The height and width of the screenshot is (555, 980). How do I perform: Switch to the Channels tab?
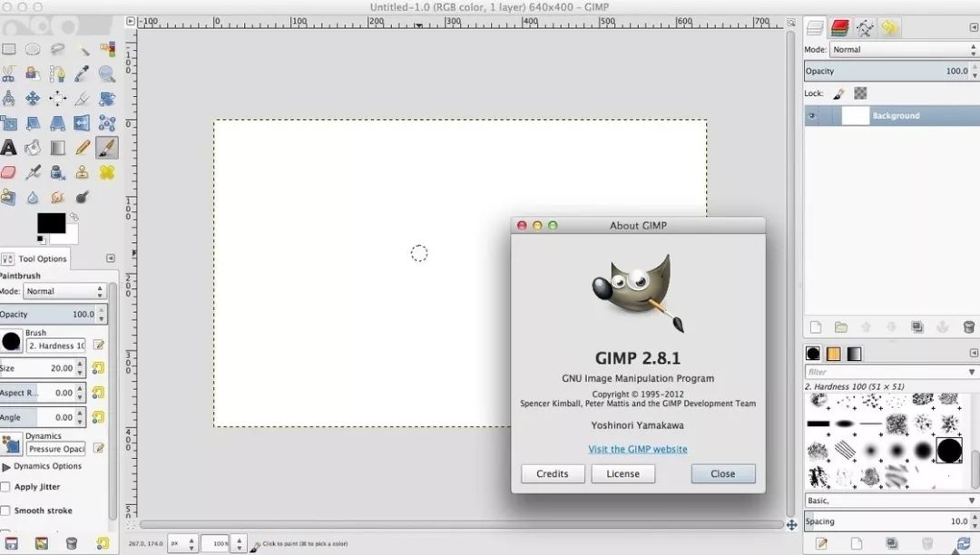(839, 28)
